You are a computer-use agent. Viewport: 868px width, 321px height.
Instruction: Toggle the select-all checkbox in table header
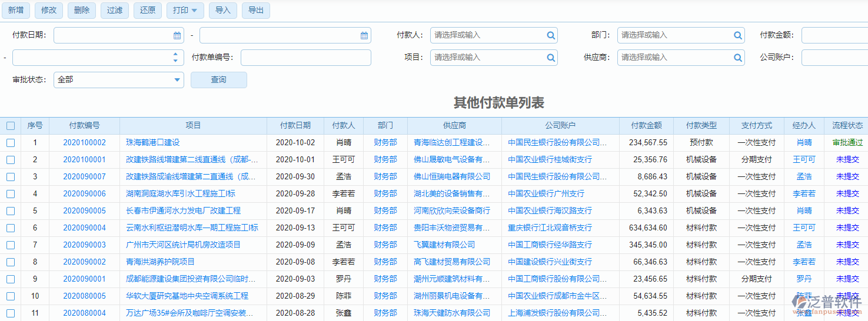[11, 126]
